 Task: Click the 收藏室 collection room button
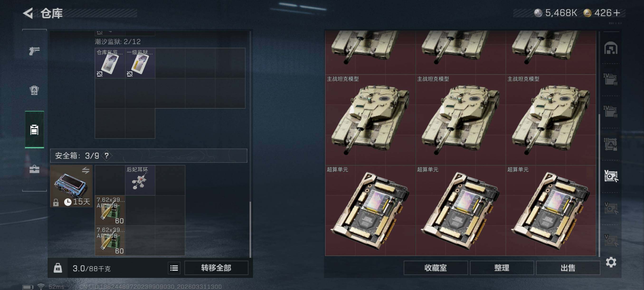[x=436, y=268]
